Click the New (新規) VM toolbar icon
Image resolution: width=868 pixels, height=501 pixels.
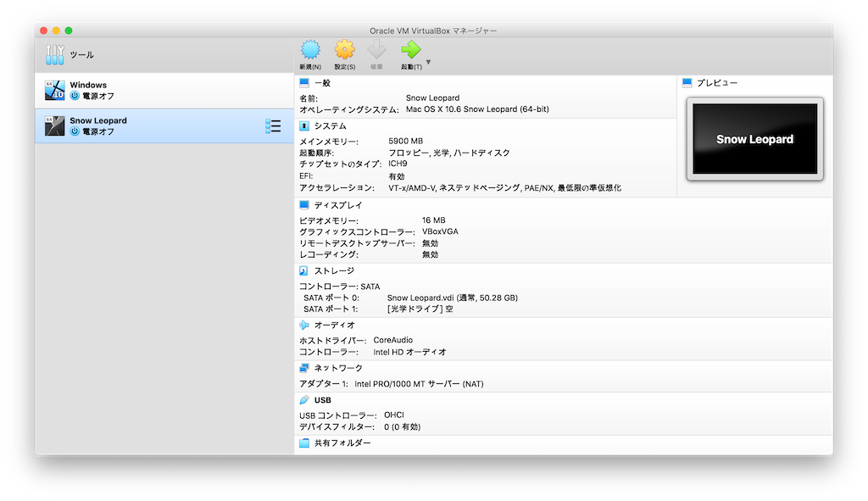click(310, 50)
